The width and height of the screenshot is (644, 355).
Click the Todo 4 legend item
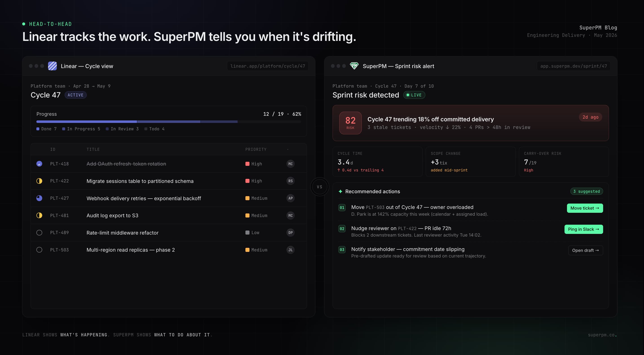pyautogui.click(x=154, y=129)
